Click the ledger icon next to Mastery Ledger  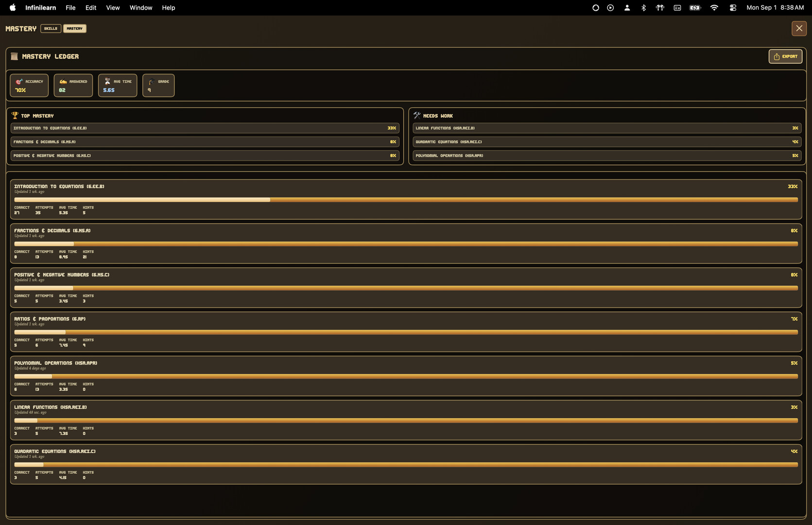pyautogui.click(x=14, y=56)
